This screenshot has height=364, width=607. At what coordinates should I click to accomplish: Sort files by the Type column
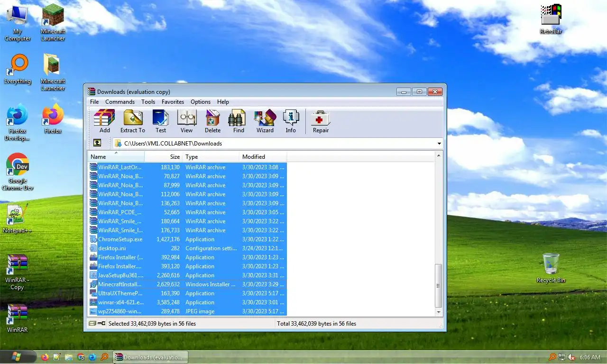click(x=211, y=157)
